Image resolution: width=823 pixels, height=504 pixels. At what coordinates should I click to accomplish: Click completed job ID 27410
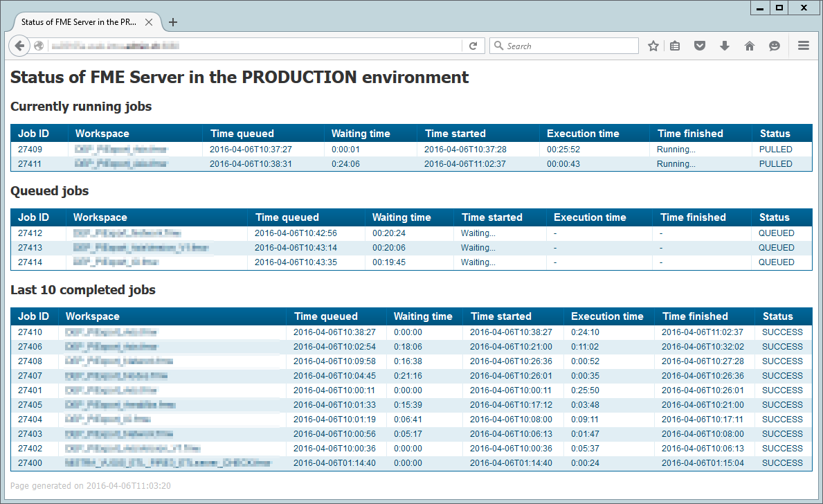pos(30,332)
